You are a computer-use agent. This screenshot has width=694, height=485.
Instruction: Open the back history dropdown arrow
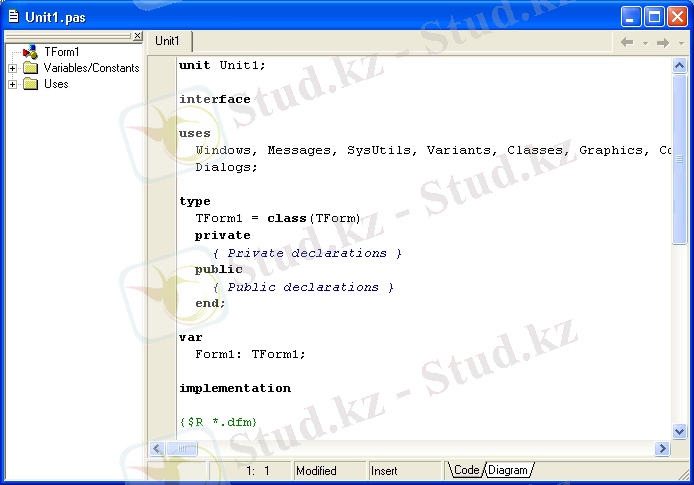tap(645, 43)
